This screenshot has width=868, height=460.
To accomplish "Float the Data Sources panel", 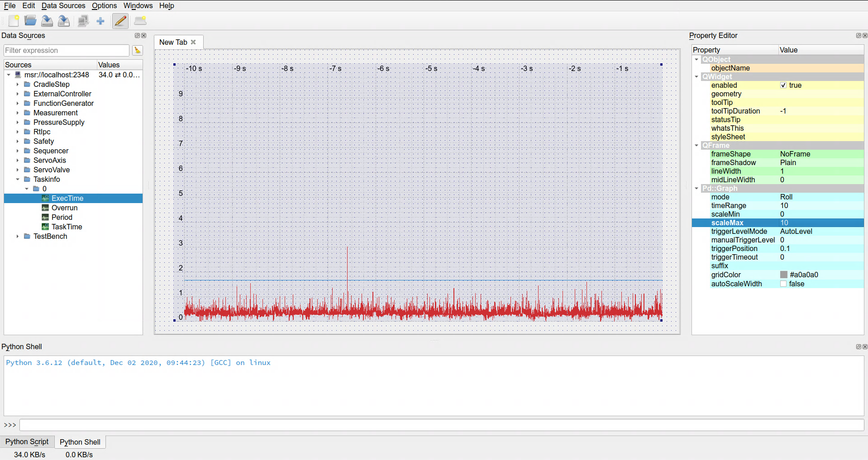I will 137,35.
